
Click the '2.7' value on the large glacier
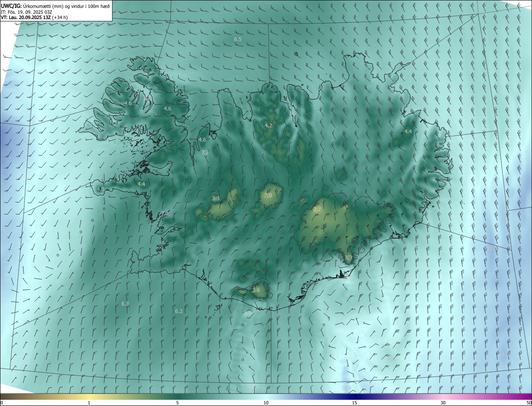317,210
